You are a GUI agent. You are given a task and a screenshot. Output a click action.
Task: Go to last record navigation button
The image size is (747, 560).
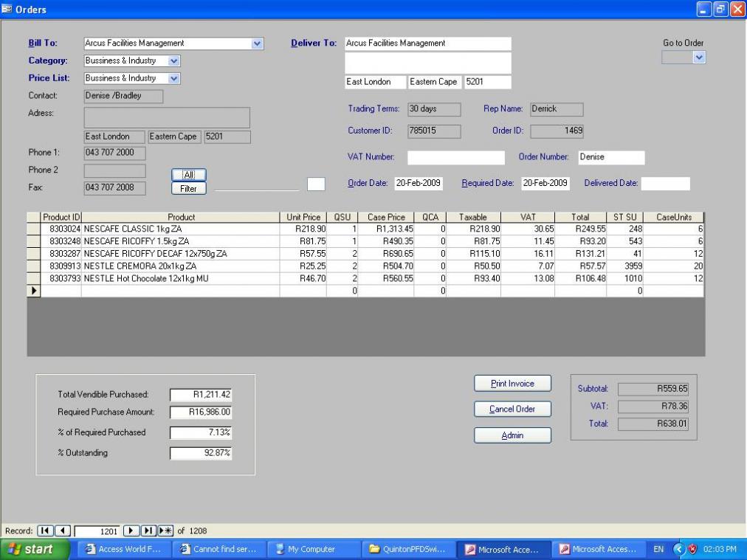tap(148, 530)
